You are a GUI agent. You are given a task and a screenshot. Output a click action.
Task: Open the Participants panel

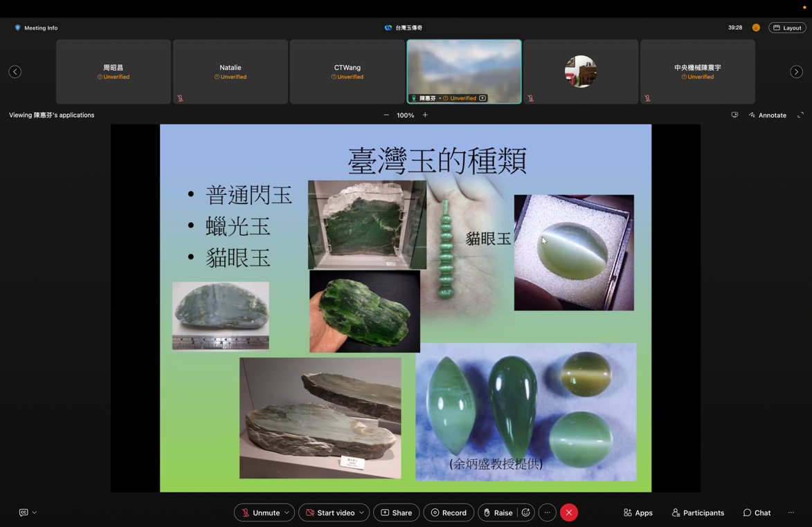(x=698, y=512)
